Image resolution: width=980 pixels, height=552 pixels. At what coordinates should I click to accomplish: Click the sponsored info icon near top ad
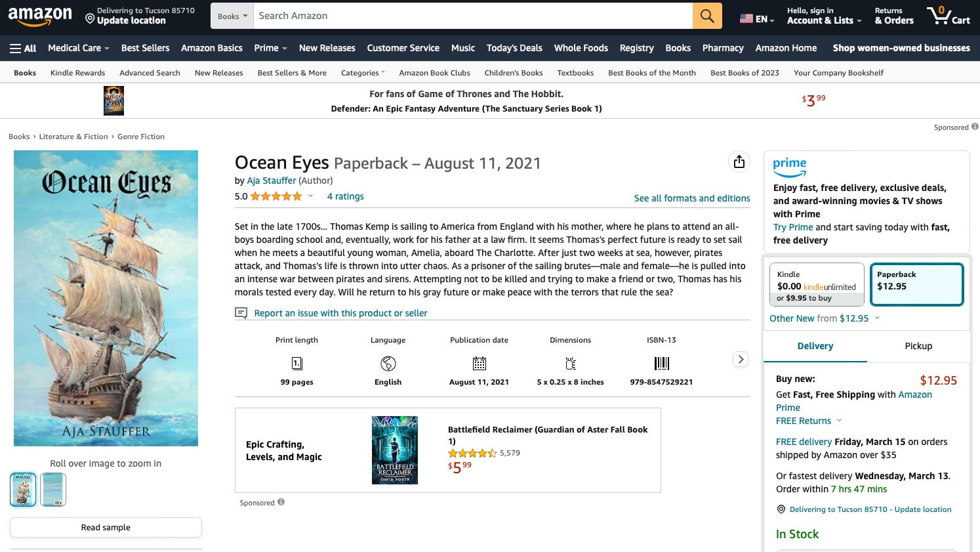click(x=975, y=127)
